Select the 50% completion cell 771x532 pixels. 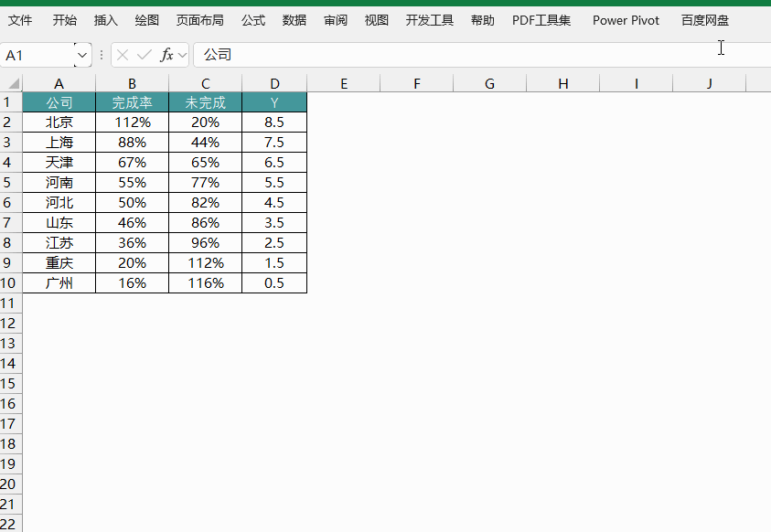[133, 202]
